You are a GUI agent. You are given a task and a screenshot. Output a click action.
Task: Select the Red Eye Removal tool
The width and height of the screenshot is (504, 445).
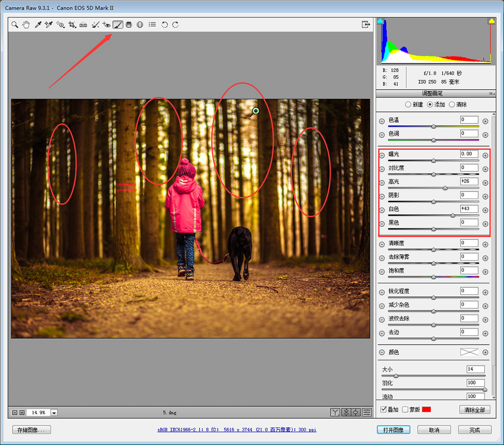[x=106, y=25]
